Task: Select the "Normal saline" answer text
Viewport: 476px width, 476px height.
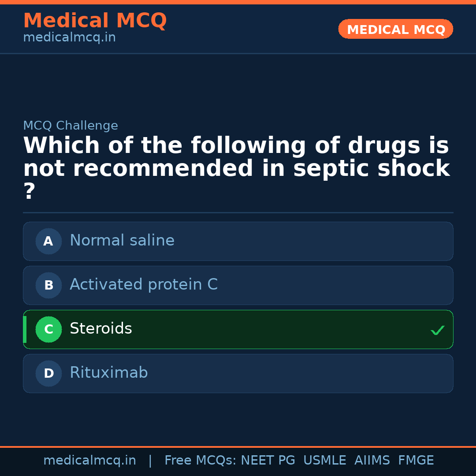Action: coord(122,241)
